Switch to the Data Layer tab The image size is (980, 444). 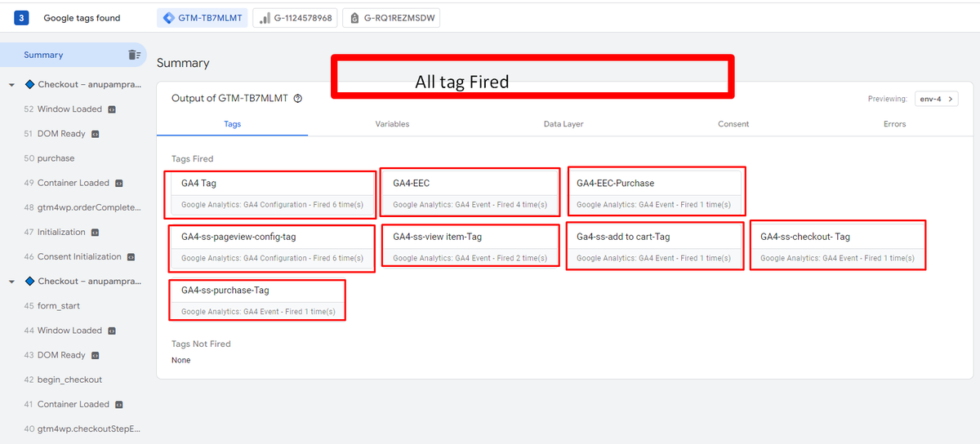coord(563,124)
